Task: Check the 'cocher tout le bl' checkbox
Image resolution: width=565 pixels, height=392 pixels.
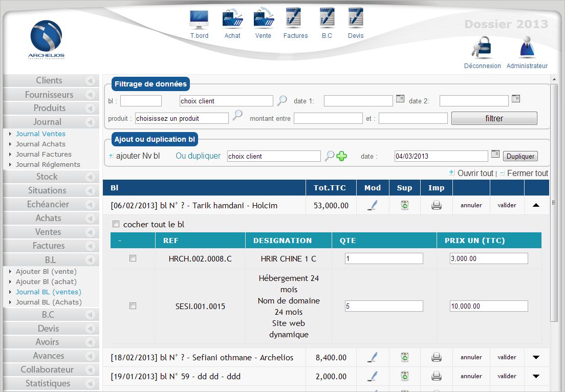Action: pos(116,224)
